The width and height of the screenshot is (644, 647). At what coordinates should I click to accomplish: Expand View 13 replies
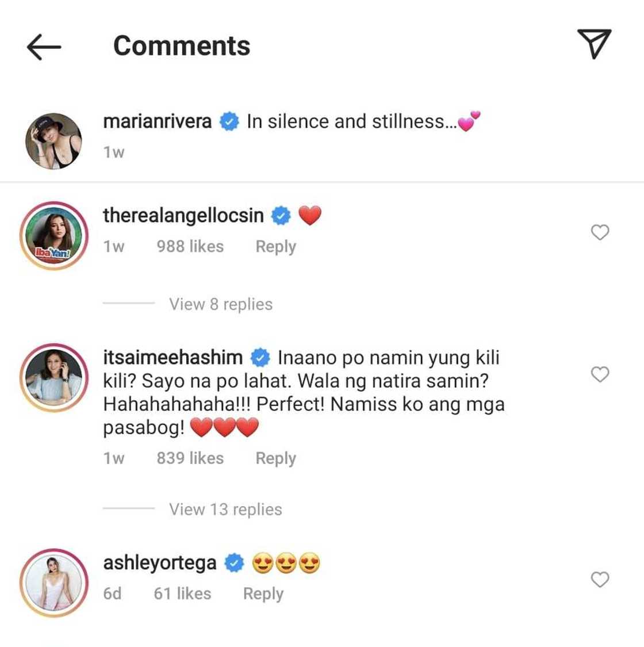(x=225, y=510)
